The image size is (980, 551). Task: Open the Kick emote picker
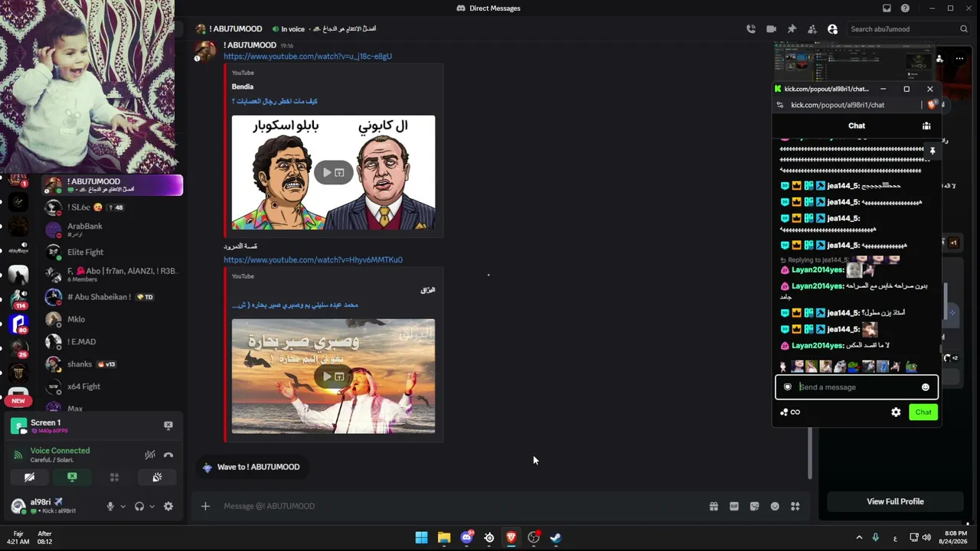(926, 387)
